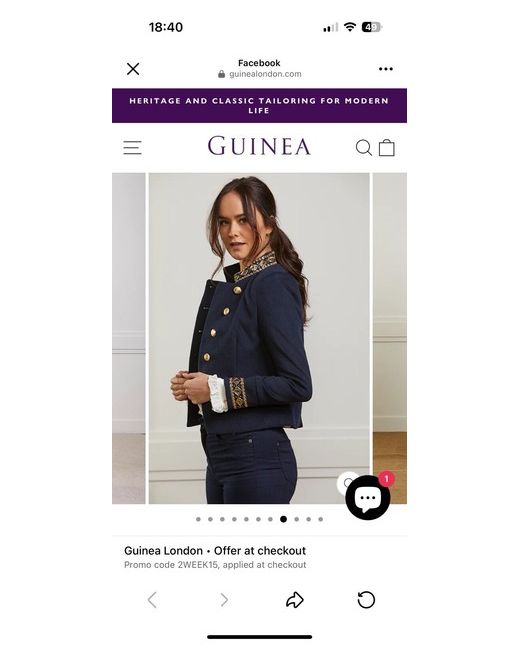520x650 pixels.
Task: Open the live chat bubble
Action: (x=368, y=497)
